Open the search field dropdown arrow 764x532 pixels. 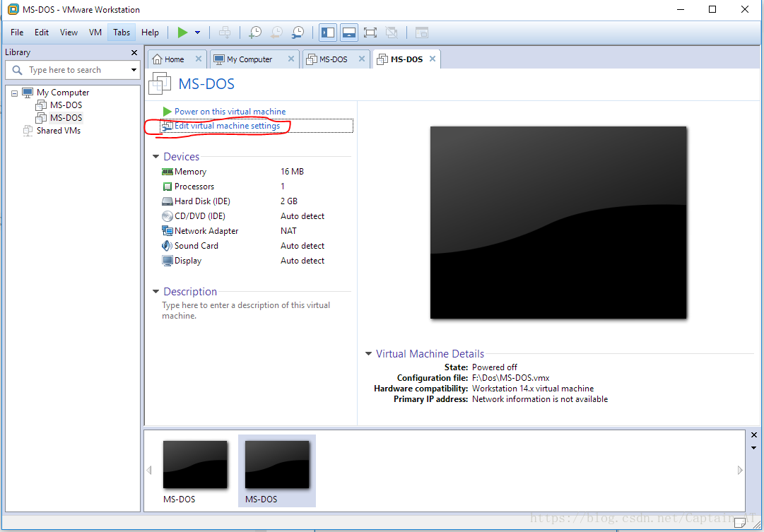(x=134, y=70)
